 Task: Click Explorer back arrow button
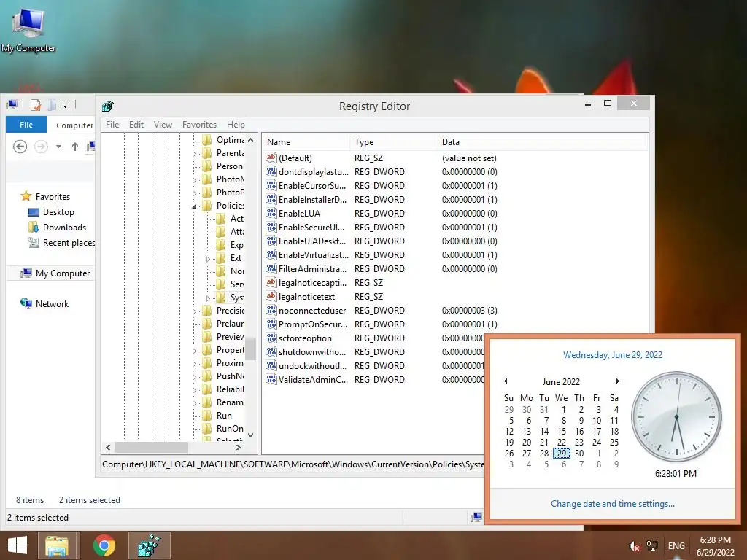coord(20,146)
